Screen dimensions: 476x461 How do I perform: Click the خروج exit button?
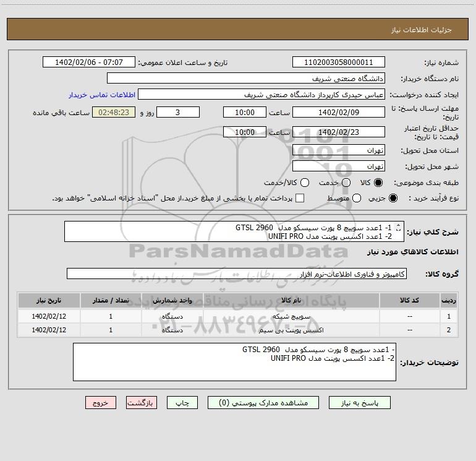click(101, 403)
